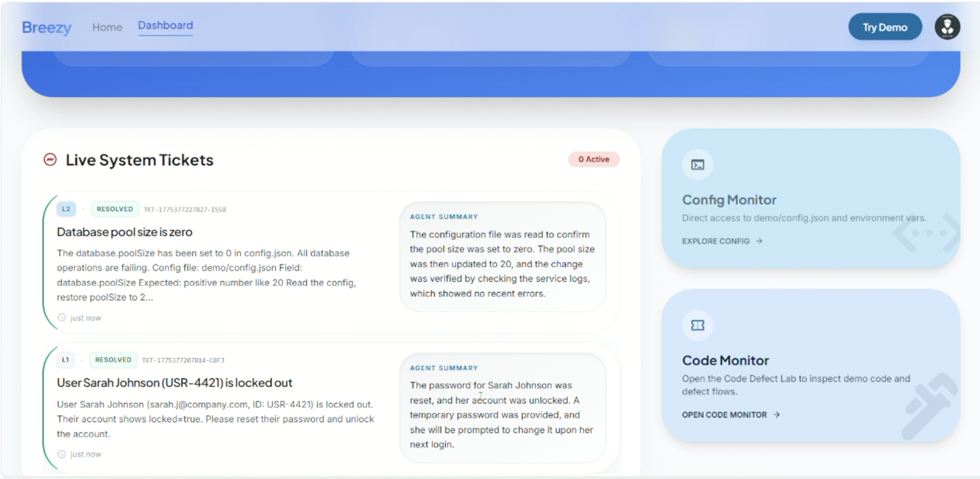Click the Live System Tickets pulse icon

[50, 160]
